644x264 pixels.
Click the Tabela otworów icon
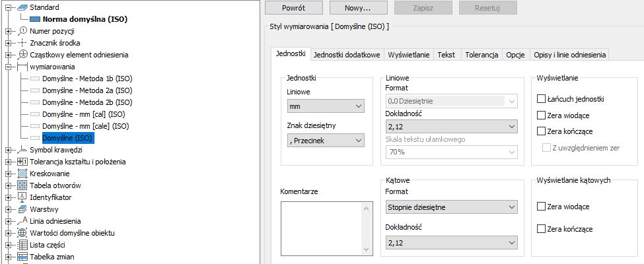(x=22, y=185)
